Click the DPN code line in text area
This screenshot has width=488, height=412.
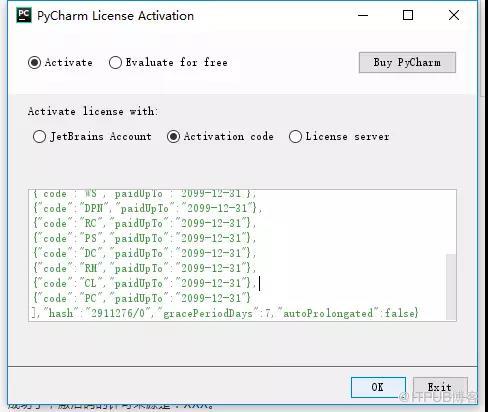coord(148,209)
